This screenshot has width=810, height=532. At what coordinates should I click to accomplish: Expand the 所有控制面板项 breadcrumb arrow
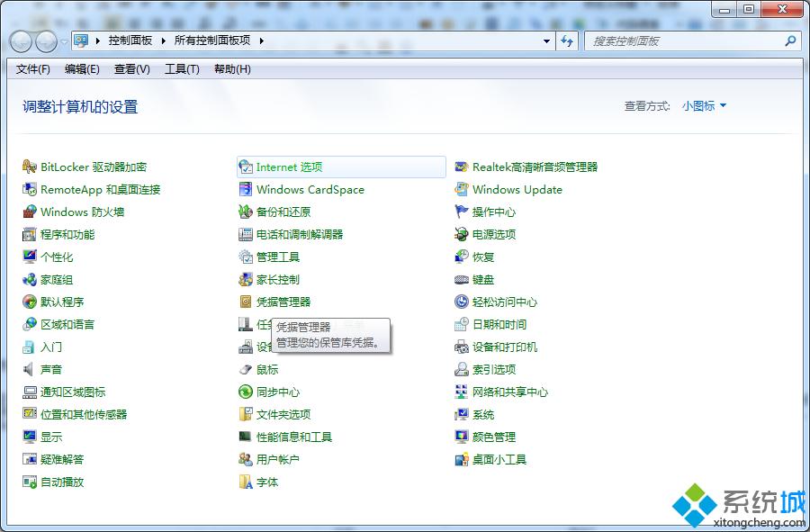(x=261, y=41)
